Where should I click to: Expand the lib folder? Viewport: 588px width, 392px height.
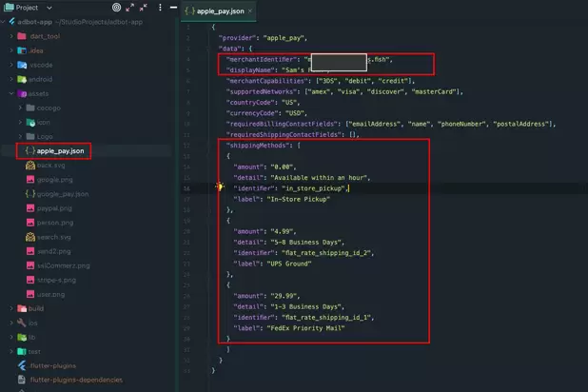point(11,337)
